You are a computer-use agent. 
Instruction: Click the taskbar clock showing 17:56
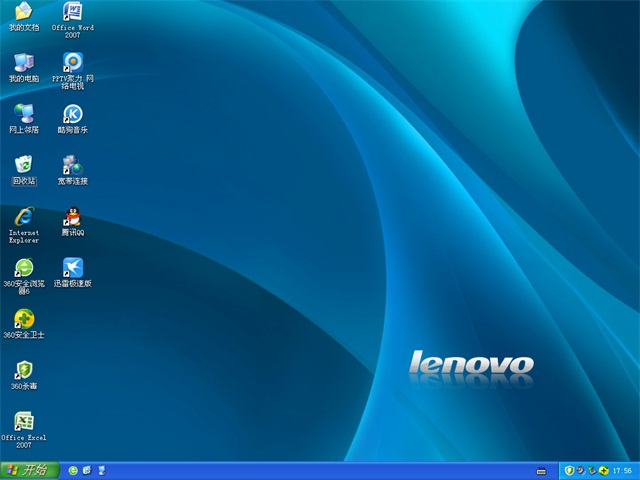(x=621, y=470)
